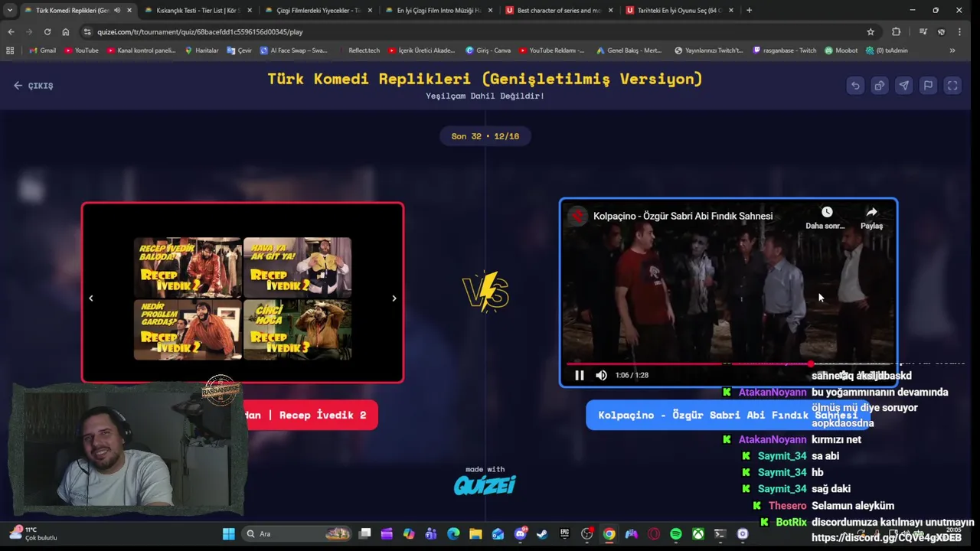Click the made with Quizei logo
Viewport: 980px width, 551px height.
tap(485, 481)
